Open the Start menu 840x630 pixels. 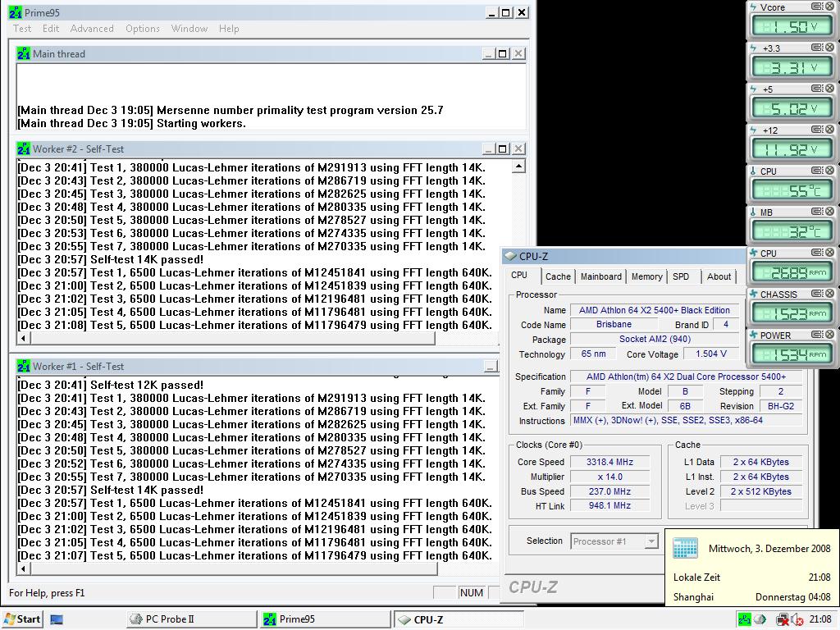[22, 619]
